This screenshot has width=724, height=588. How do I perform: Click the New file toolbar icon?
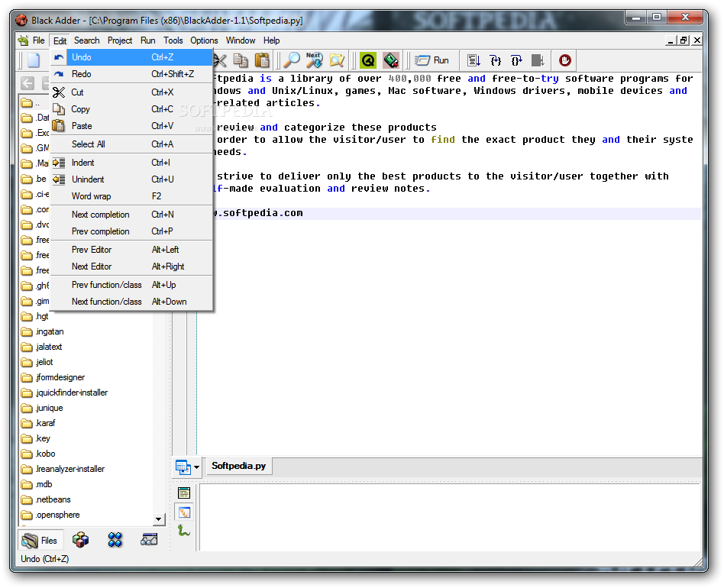(x=34, y=60)
